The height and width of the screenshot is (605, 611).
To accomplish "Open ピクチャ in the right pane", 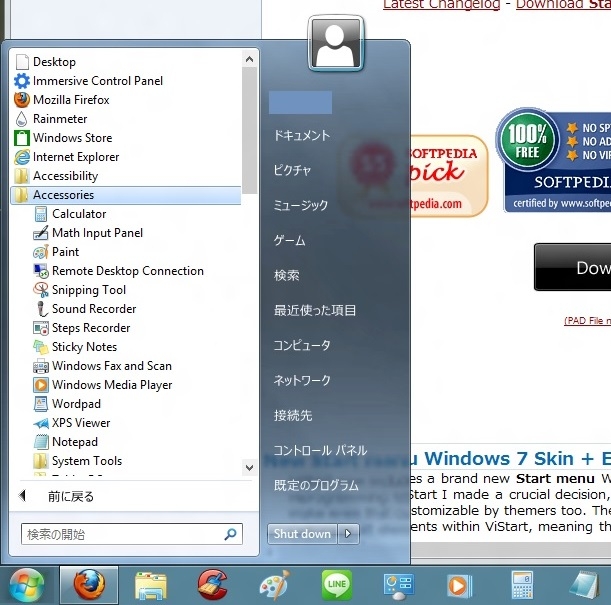I will pyautogui.click(x=292, y=170).
